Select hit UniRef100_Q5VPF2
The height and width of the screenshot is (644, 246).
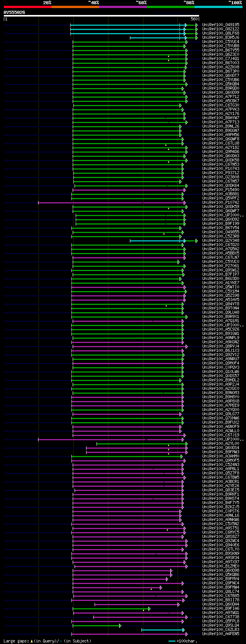coord(221,198)
